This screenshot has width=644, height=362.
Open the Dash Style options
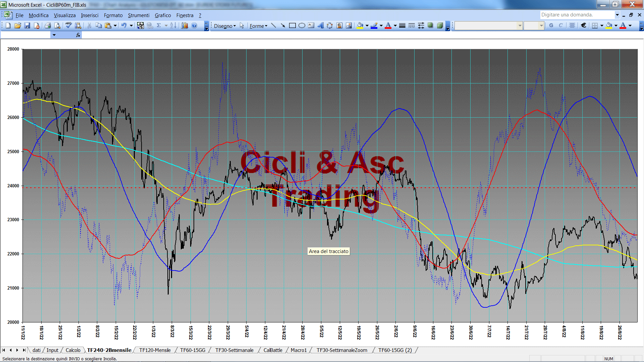click(x=412, y=25)
